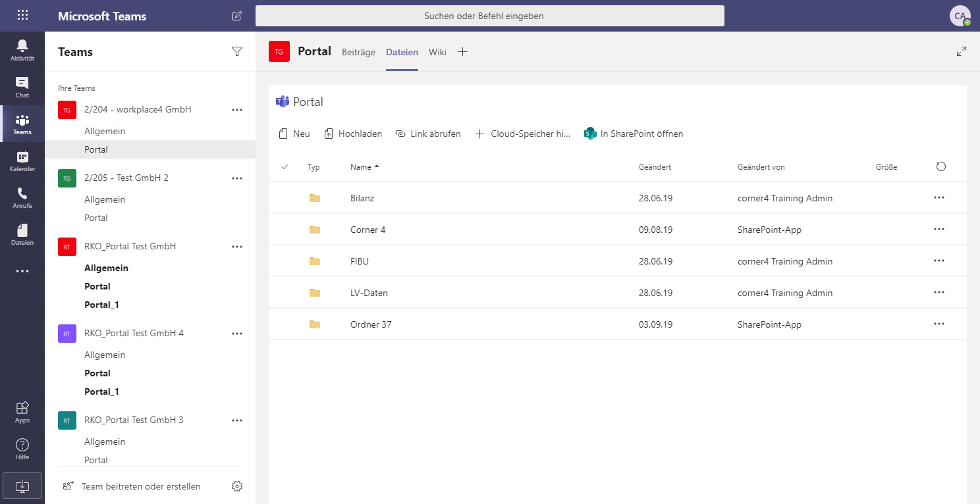The image size is (980, 504).
Task: Click the search or command box
Action: coord(490,16)
